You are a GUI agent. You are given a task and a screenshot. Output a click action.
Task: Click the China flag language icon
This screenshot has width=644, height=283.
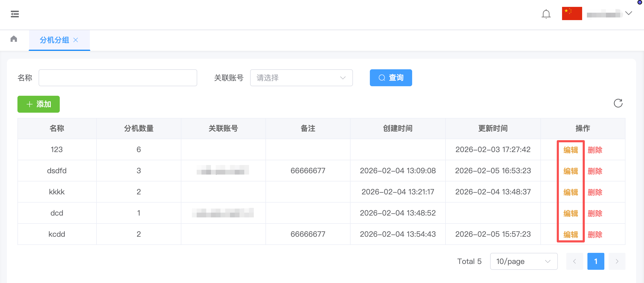(572, 13)
